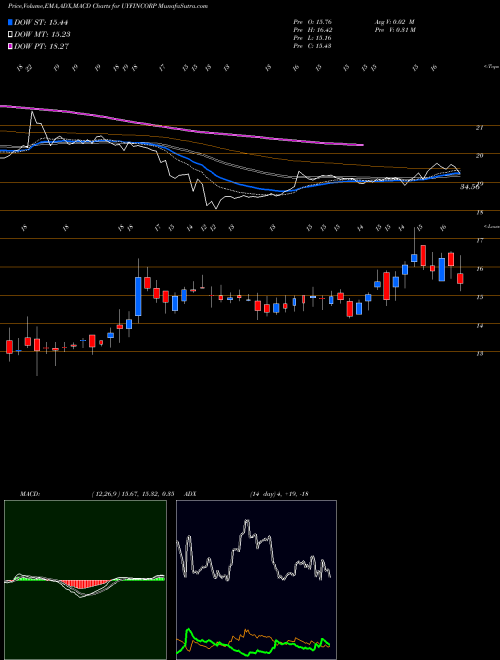This screenshot has width=500, height=660.
Task: Click the 'Pre O: 15.76' value
Action: [312, 22]
